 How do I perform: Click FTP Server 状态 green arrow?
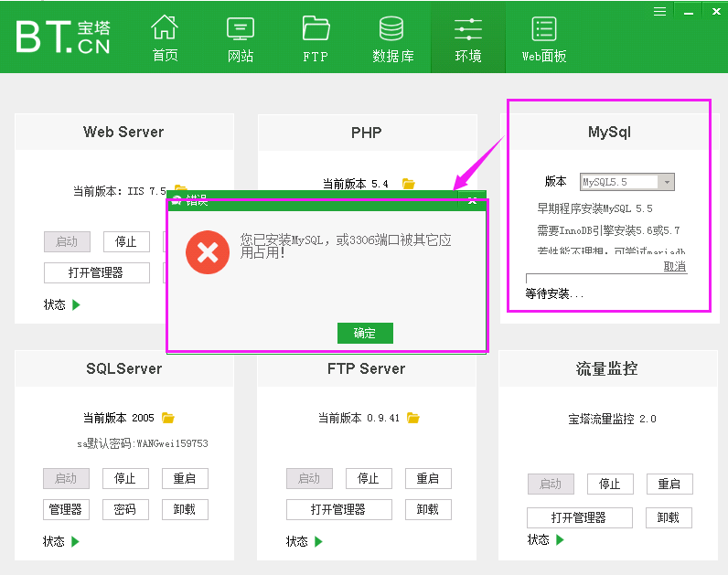pyautogui.click(x=318, y=541)
